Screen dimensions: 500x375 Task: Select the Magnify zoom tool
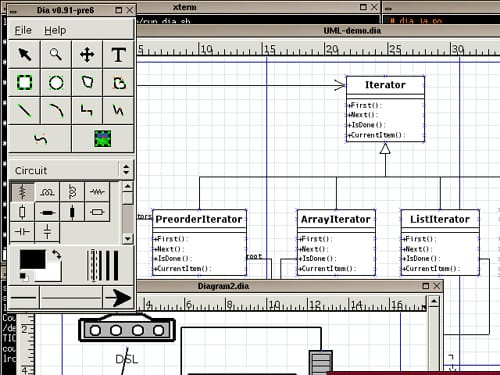pos(56,54)
